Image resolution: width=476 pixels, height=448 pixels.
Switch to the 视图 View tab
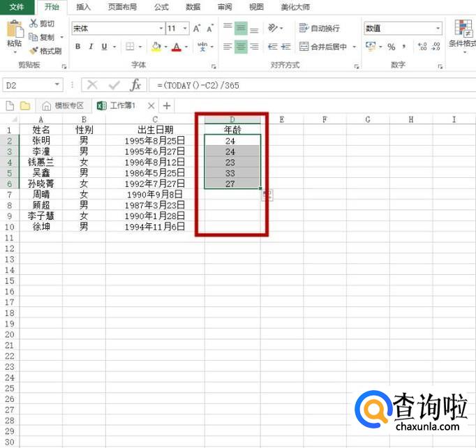pyautogui.click(x=257, y=7)
